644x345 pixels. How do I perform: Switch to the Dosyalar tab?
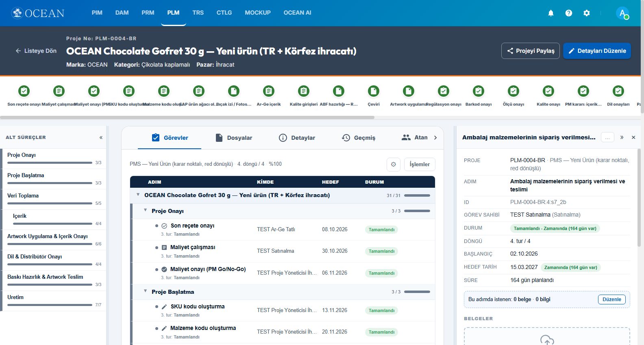[234, 138]
